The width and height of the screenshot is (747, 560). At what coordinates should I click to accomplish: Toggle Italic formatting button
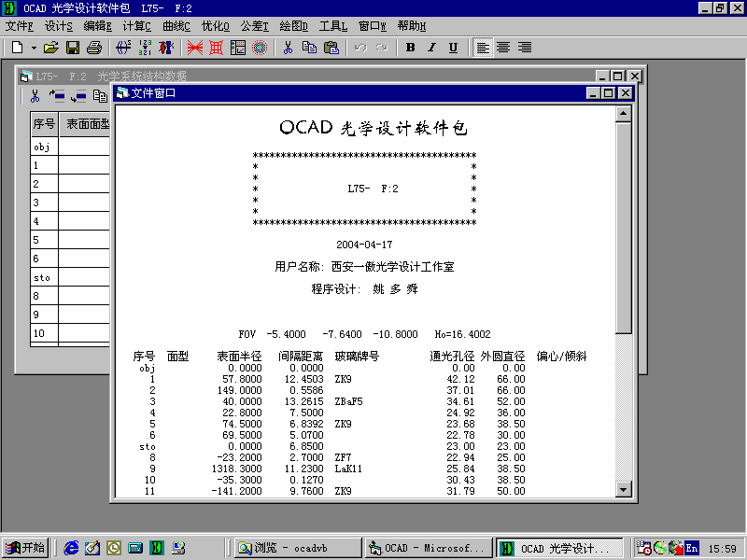pyautogui.click(x=431, y=48)
